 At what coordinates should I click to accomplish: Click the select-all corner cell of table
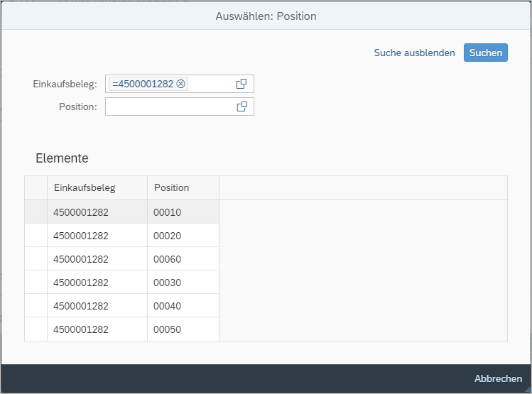tap(36, 188)
